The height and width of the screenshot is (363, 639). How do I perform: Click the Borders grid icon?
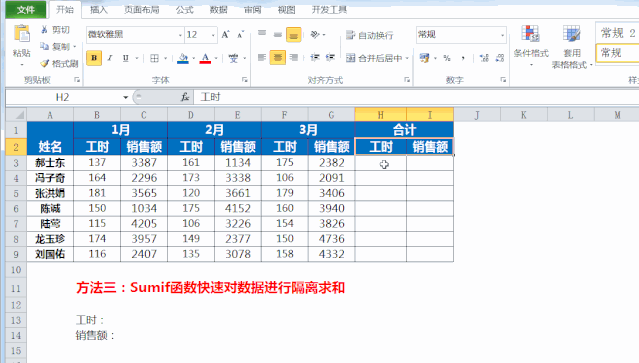pos(154,58)
